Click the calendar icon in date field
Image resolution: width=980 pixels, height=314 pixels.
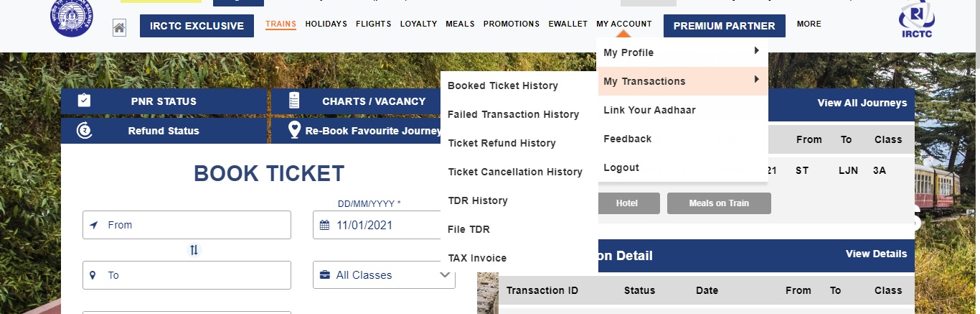click(324, 225)
